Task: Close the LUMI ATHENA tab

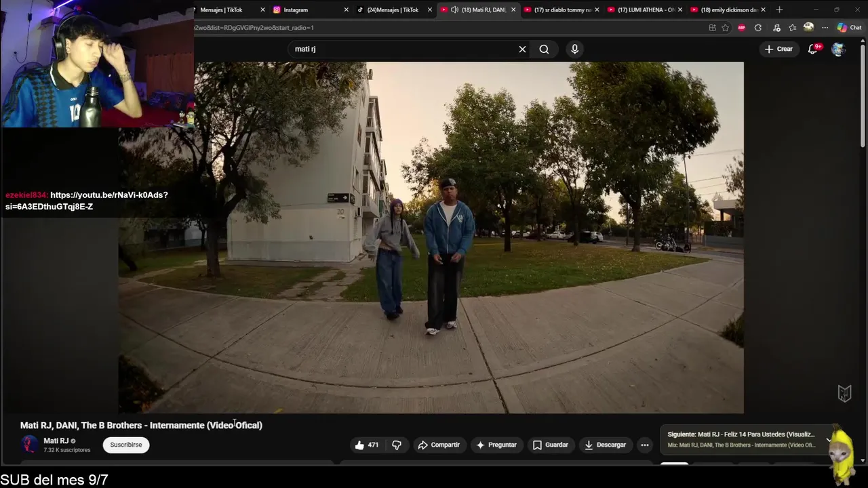Action: [680, 9]
